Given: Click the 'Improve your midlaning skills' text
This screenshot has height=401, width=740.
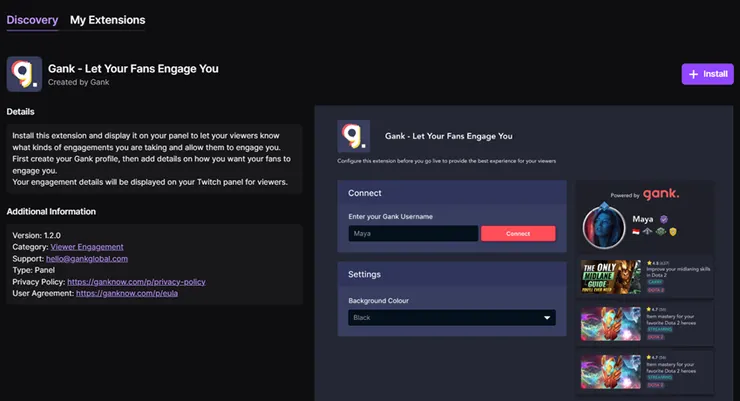Looking at the screenshot, I should point(678,272).
